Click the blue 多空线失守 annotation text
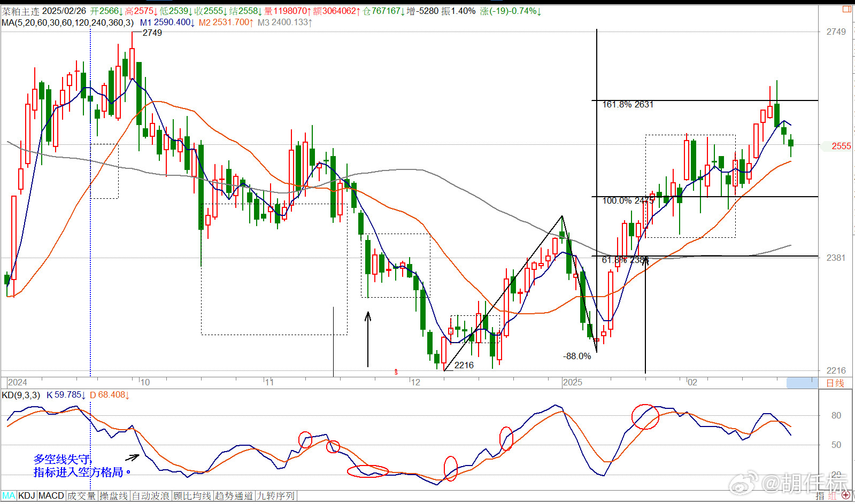Viewport: 855px width, 504px height. (x=63, y=459)
